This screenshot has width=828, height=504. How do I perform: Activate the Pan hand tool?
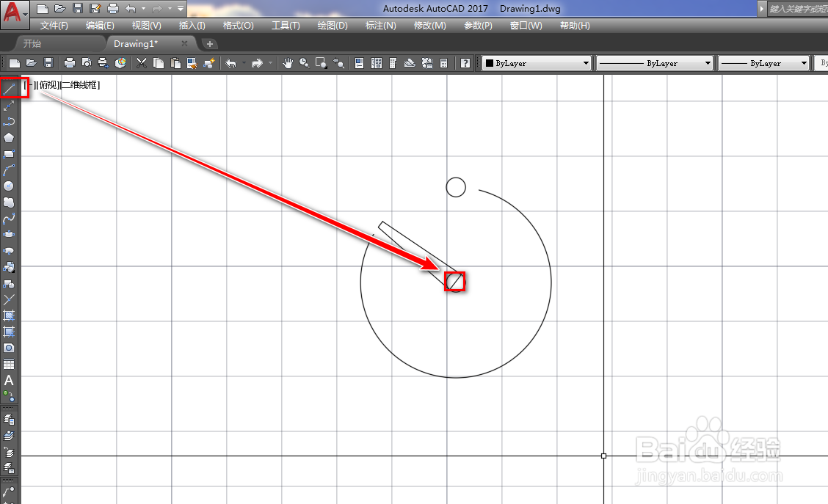[x=287, y=63]
